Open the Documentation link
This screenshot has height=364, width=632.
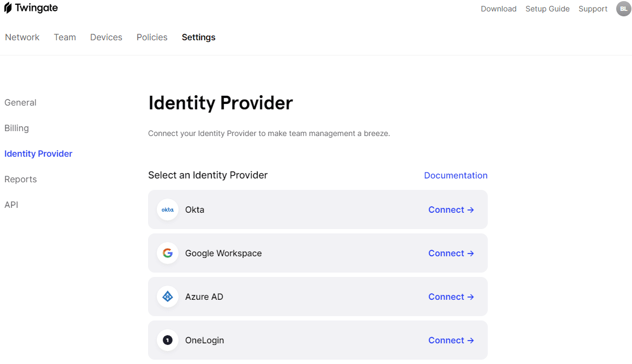point(456,175)
